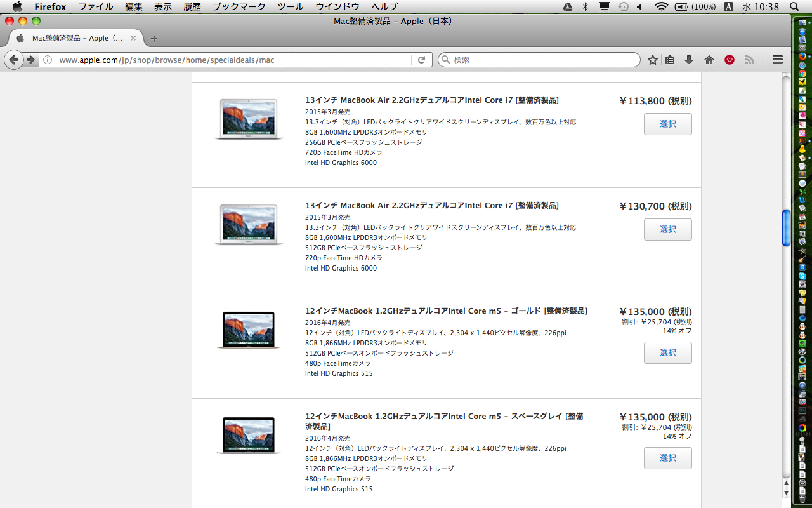Click 割引 ¥25,704 under ゴールド MacBook
Screen dimensions: 812x508
pos(657,322)
